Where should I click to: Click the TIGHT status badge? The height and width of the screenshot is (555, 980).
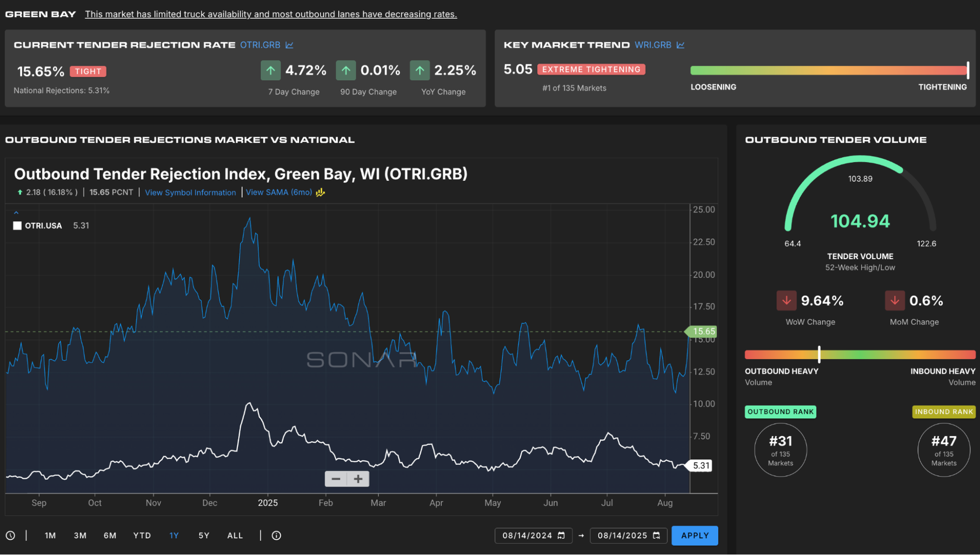point(88,71)
